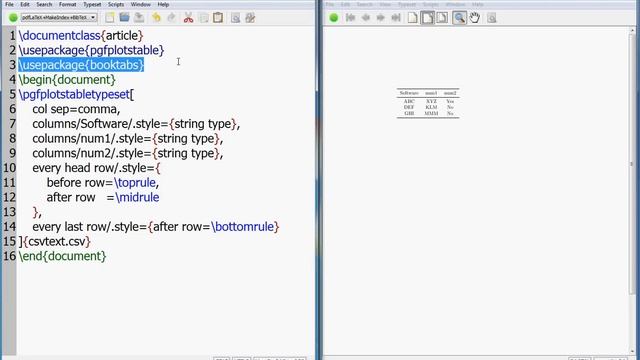The width and height of the screenshot is (640, 360).
Task: Click the 'before row=\toprule,' line
Action: coord(103,182)
